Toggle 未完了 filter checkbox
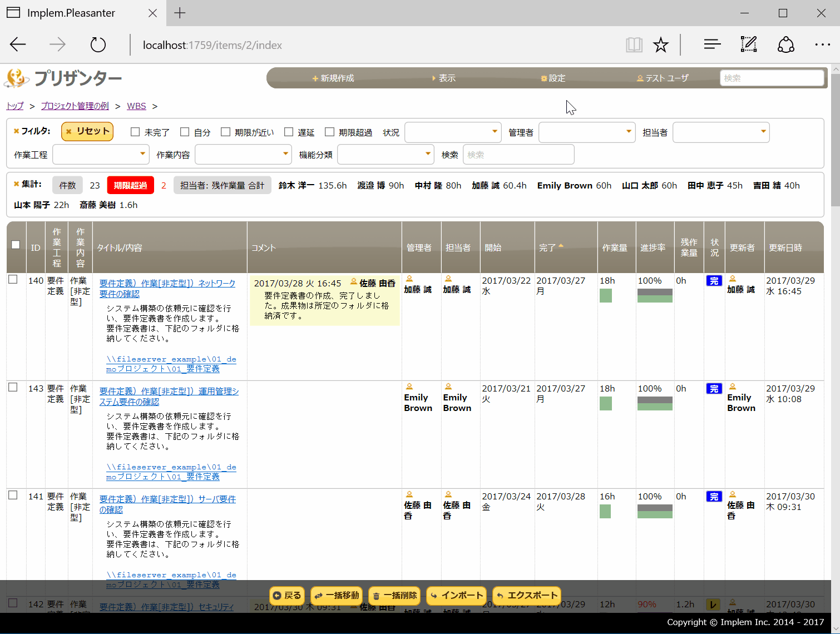Image resolution: width=840 pixels, height=634 pixels. click(x=135, y=132)
